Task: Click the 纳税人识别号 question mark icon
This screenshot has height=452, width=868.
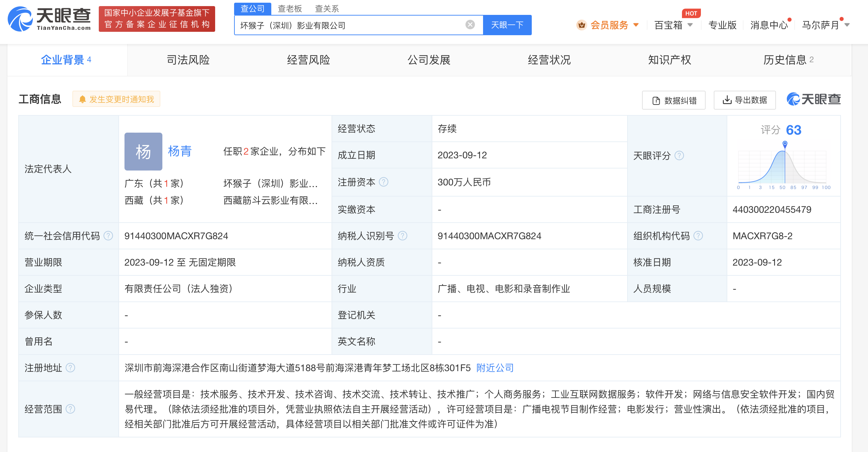Action: tap(402, 236)
